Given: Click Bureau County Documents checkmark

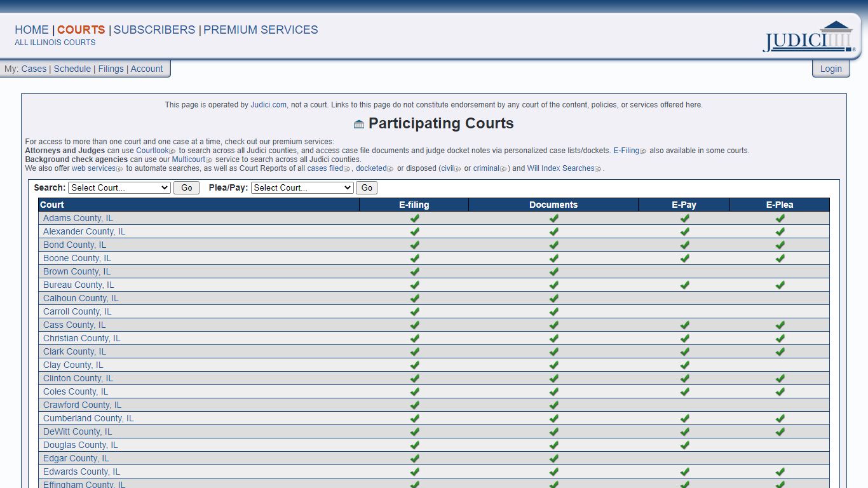Looking at the screenshot, I should coord(553,285).
